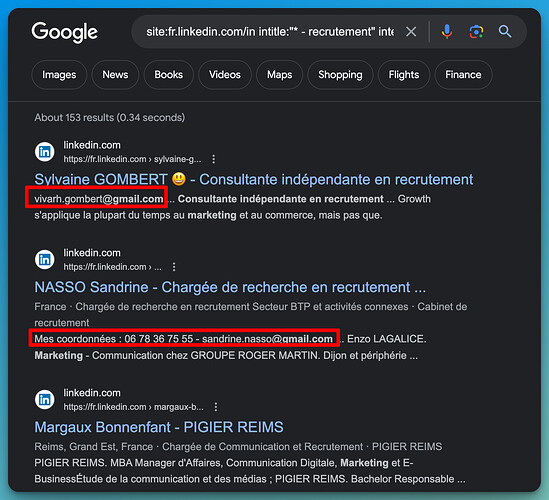This screenshot has width=549, height=500.
Task: Switch to Maps filter
Action: pyautogui.click(x=279, y=75)
